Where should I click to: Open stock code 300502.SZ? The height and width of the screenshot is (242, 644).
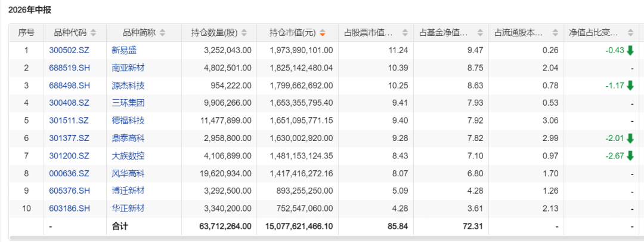(69, 51)
